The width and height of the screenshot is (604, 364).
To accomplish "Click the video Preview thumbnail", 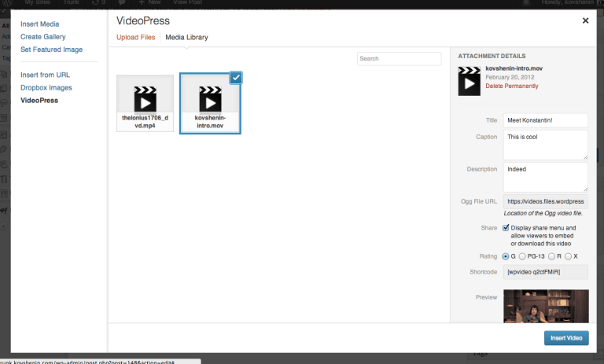I will [546, 307].
